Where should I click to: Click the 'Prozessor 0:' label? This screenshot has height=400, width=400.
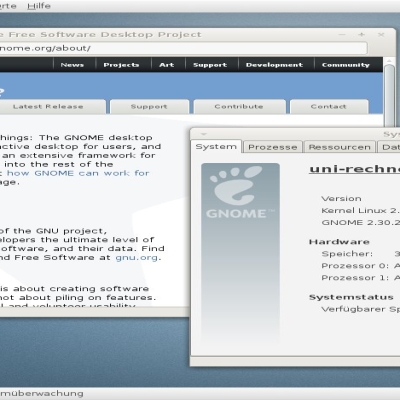click(355, 266)
